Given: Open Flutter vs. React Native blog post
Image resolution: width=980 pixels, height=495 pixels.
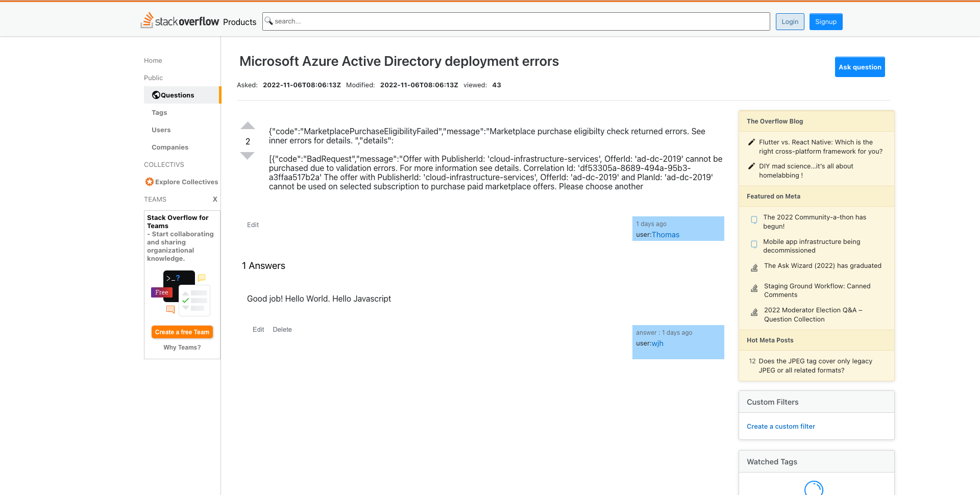Looking at the screenshot, I should click(x=820, y=147).
